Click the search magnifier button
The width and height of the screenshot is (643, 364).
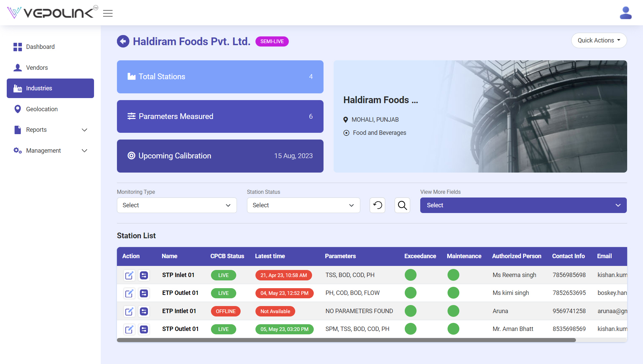tap(402, 205)
